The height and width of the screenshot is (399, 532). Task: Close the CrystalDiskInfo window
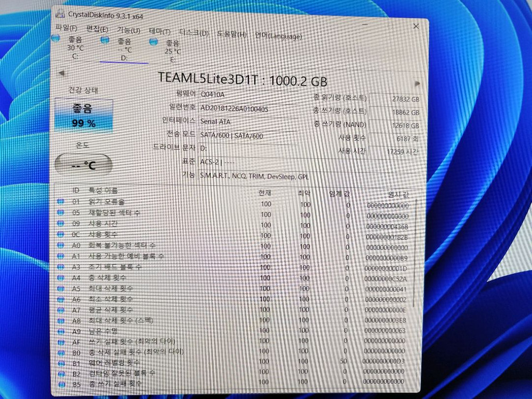click(x=416, y=26)
